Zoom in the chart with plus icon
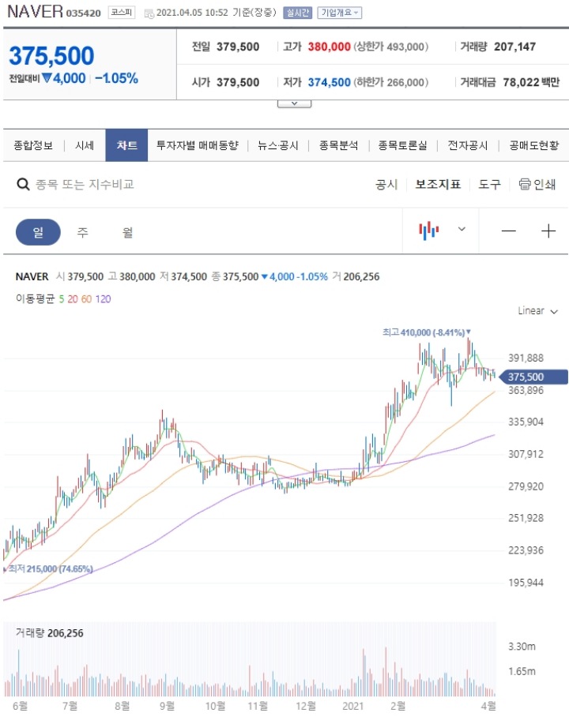569x728 pixels. [x=548, y=231]
